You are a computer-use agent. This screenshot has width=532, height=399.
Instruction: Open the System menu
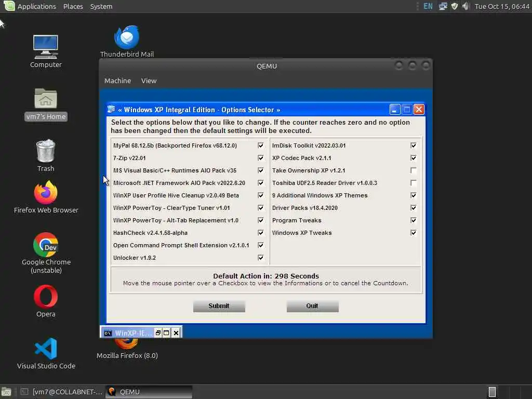pyautogui.click(x=101, y=6)
